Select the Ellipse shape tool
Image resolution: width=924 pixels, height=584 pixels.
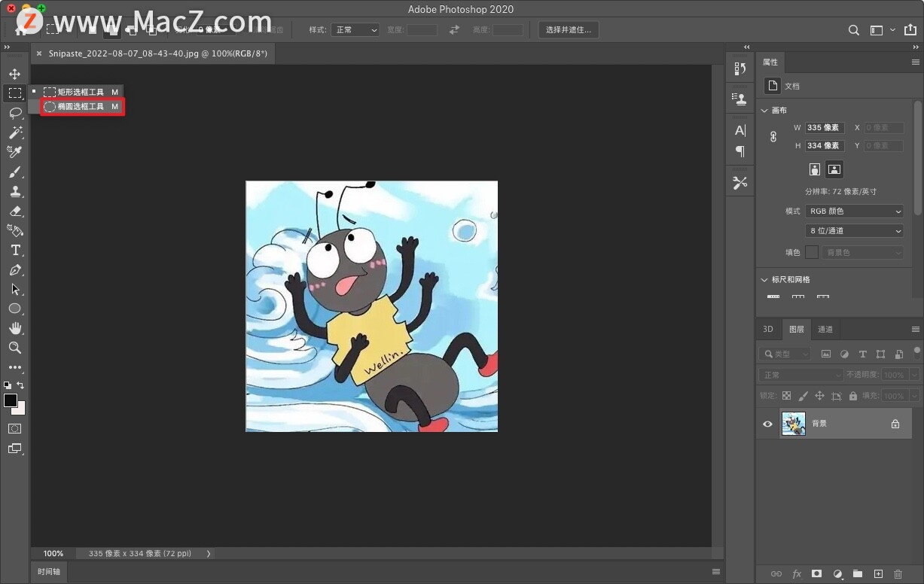[14, 309]
